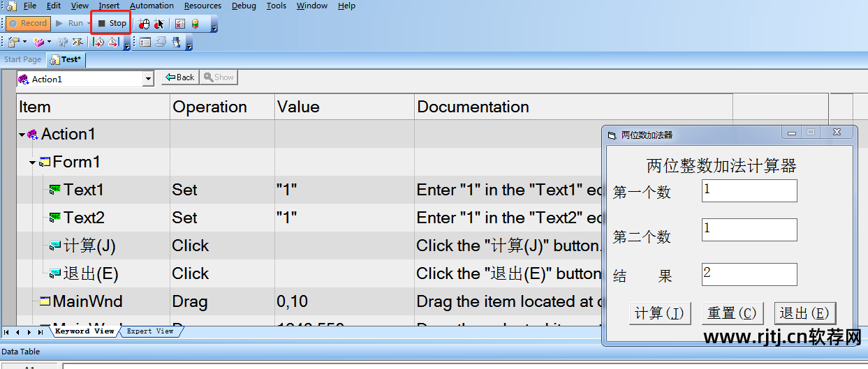The width and height of the screenshot is (868, 369).
Task: Open the Resources menu
Action: pos(203,6)
